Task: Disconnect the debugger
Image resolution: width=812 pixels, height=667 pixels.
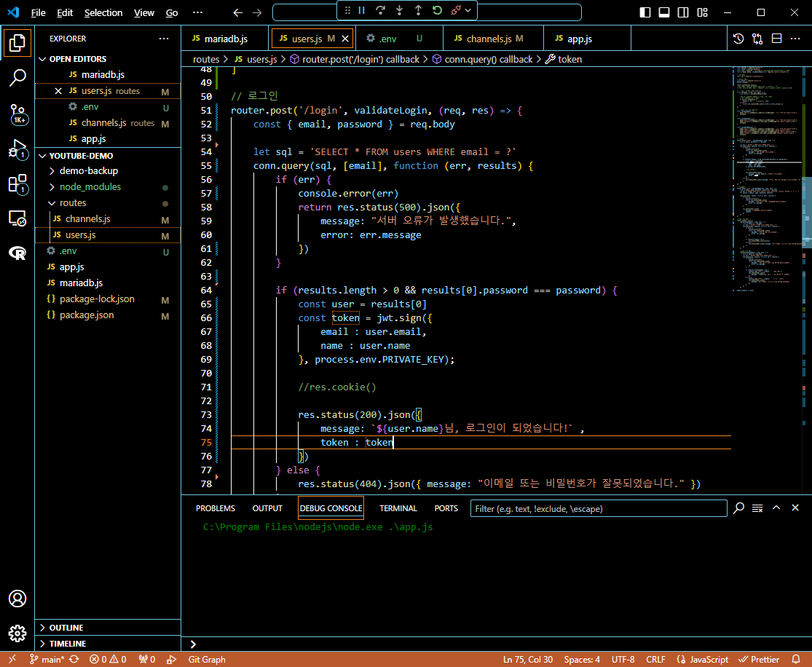Action: coord(456,10)
